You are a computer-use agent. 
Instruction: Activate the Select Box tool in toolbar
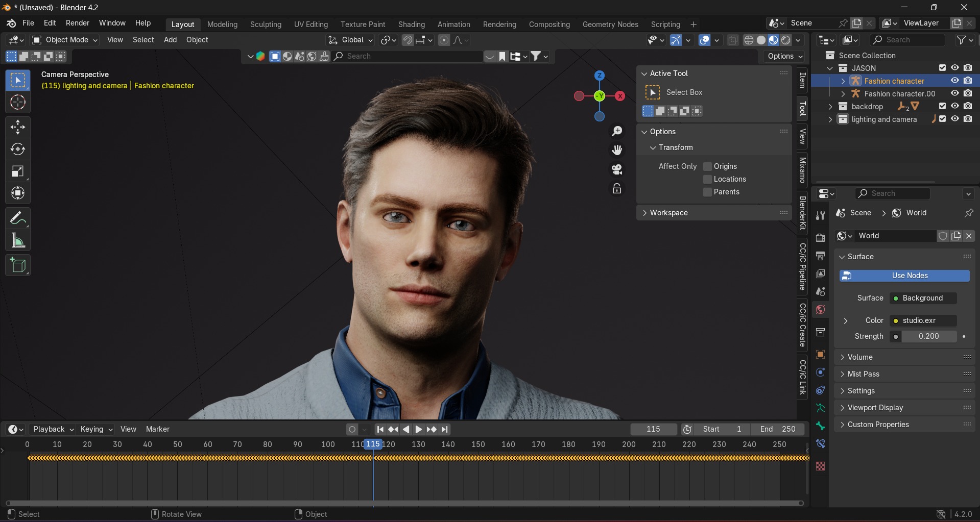(x=18, y=81)
